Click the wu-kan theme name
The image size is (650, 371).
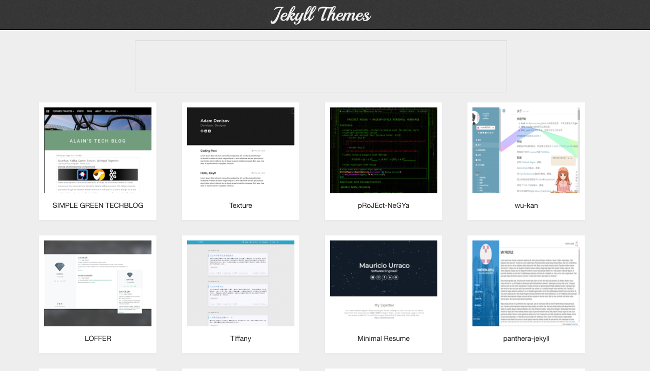(526, 205)
